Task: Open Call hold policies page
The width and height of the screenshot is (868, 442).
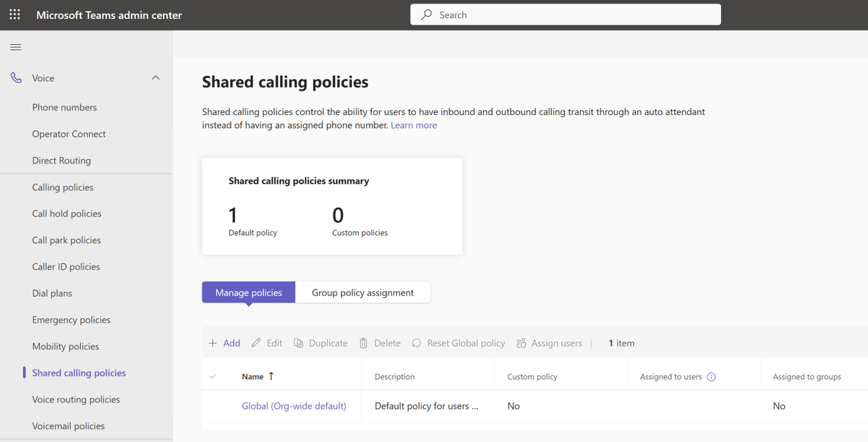Action: click(67, 213)
